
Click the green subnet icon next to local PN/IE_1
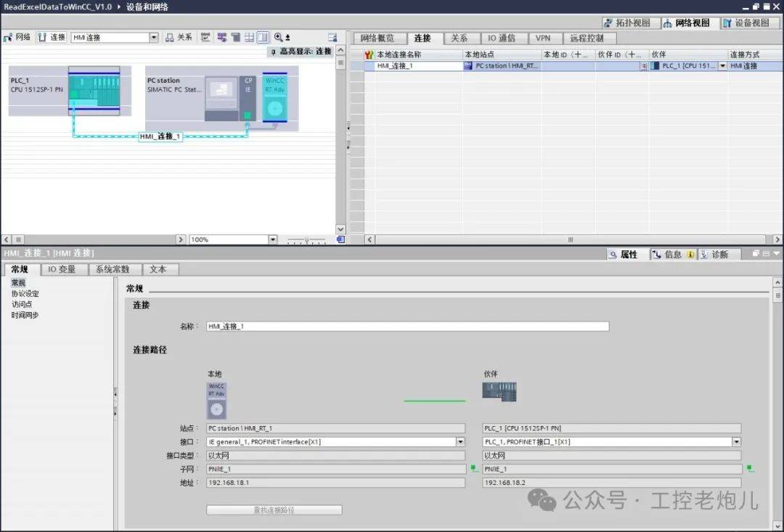(x=473, y=469)
